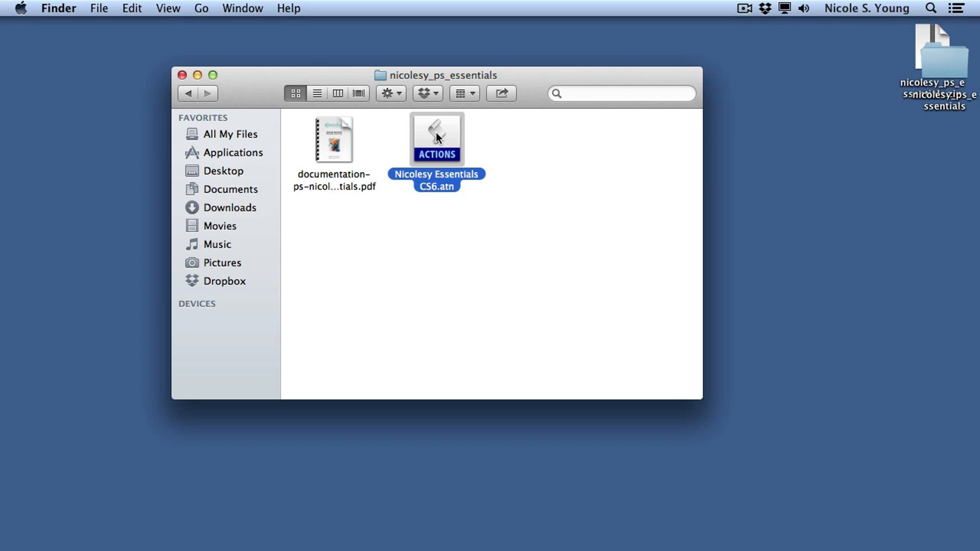
Task: Switch Finder to Cover Flow view
Action: point(359,93)
